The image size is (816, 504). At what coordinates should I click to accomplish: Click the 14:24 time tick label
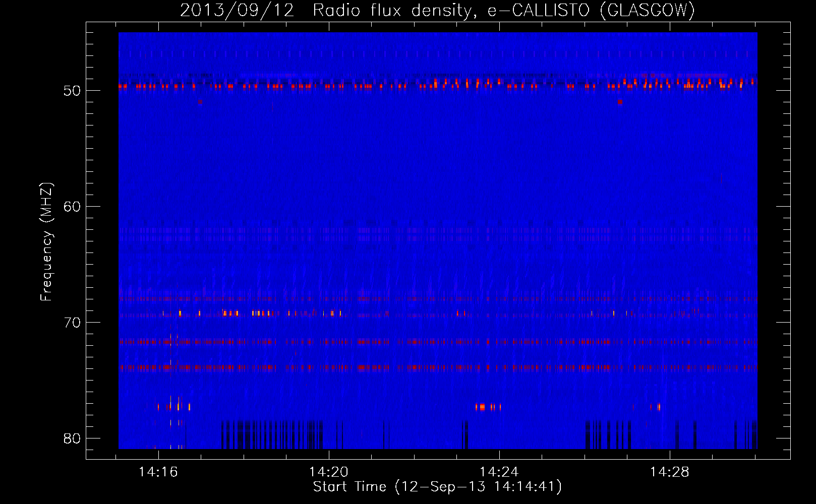(499, 472)
